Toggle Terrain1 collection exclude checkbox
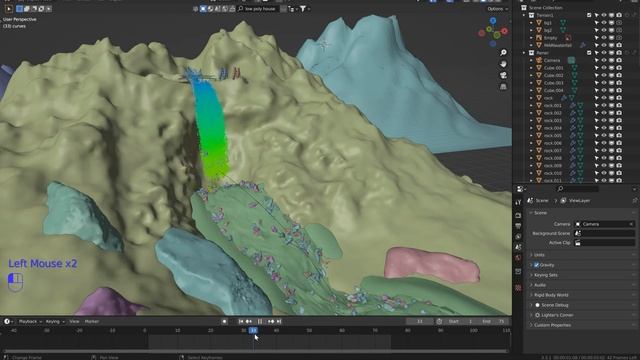The width and height of the screenshot is (640, 360). tap(589, 15)
